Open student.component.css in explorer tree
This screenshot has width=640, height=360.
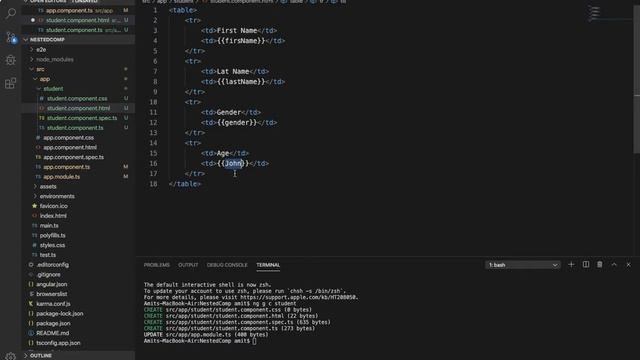tap(77, 98)
